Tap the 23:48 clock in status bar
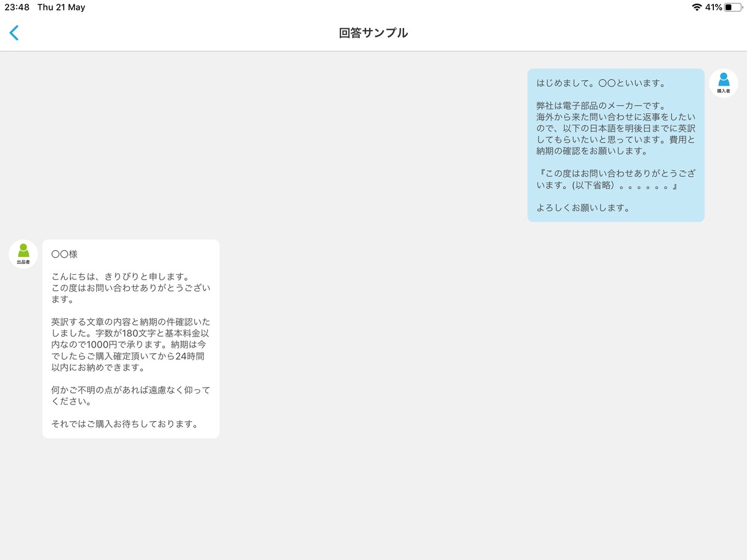 tap(17, 7)
